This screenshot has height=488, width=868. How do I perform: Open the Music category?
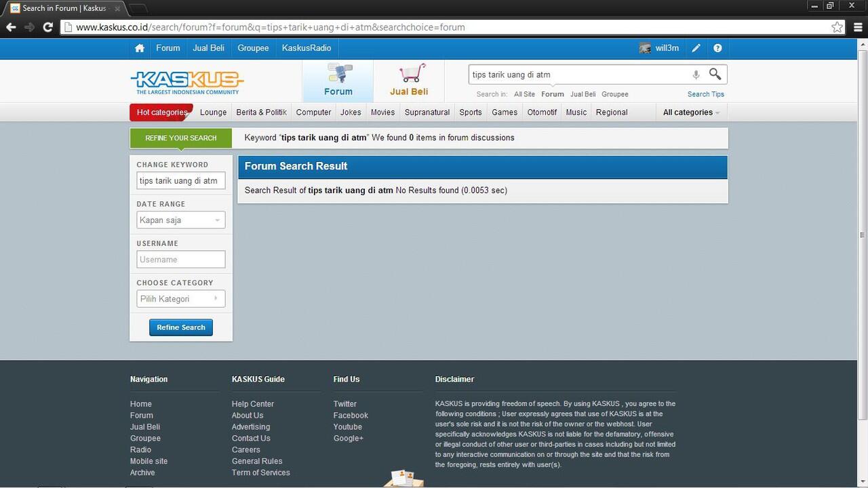coord(576,113)
